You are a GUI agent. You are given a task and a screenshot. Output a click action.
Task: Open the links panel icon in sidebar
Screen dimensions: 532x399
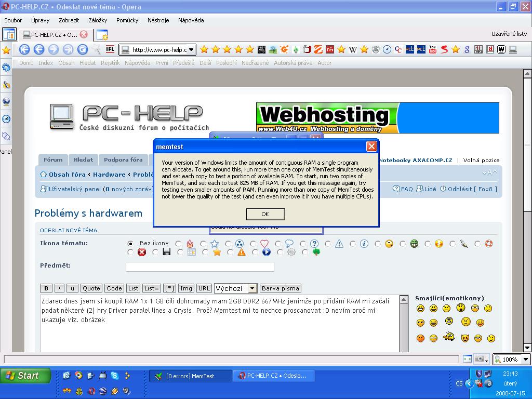(x=6, y=136)
